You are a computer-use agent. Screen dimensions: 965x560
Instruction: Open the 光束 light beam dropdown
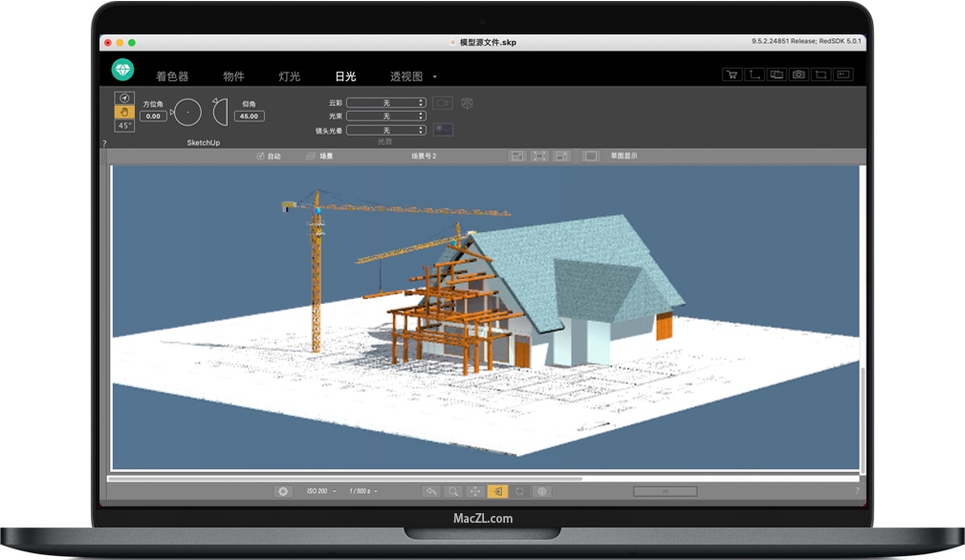tap(385, 116)
